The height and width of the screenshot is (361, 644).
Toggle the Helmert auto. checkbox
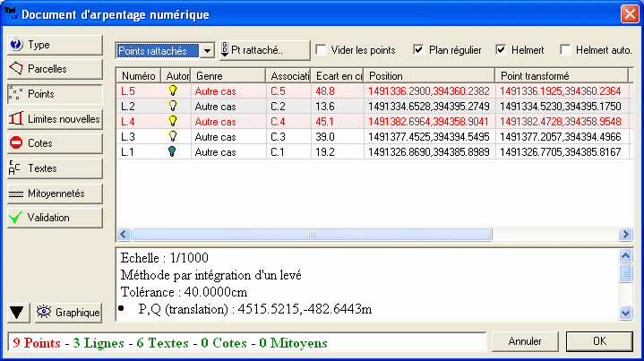(565, 50)
